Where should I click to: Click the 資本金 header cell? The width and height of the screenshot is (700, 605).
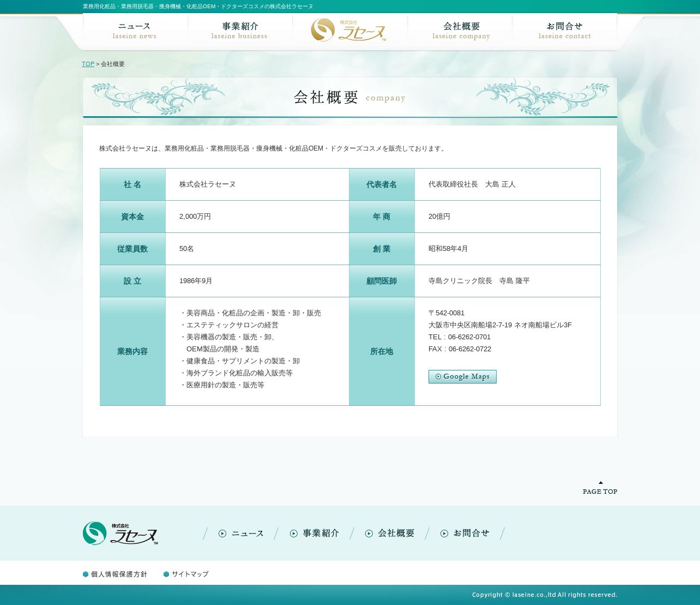132,217
